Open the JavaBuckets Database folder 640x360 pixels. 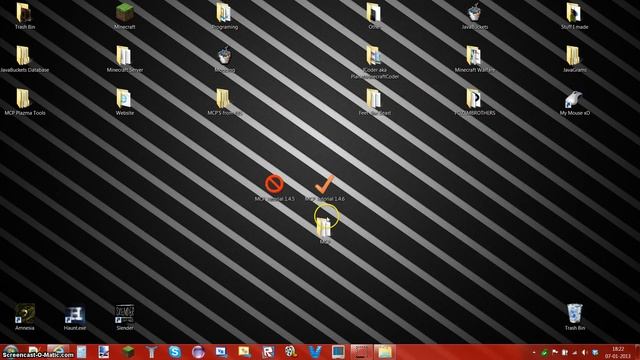(24, 59)
